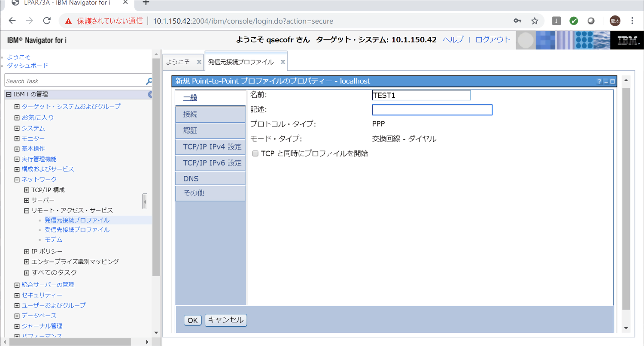The width and height of the screenshot is (644, 346).
Task: Reload the page
Action: coord(47,21)
